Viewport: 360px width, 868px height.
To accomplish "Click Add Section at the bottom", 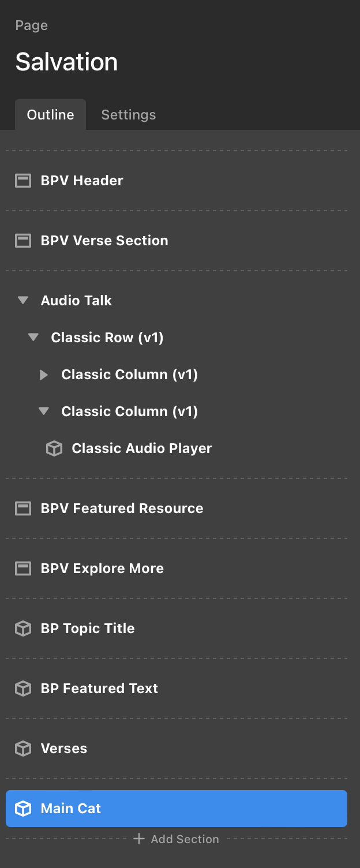I will click(177, 839).
